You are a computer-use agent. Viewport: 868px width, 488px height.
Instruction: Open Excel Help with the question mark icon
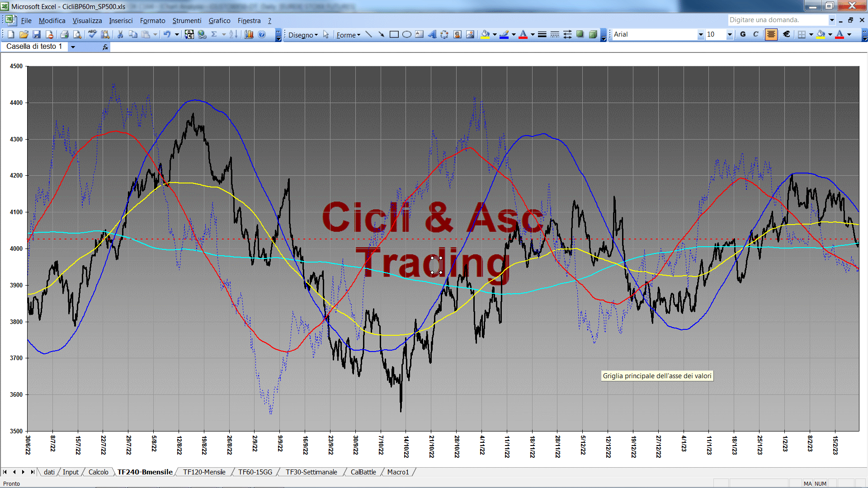[262, 34]
